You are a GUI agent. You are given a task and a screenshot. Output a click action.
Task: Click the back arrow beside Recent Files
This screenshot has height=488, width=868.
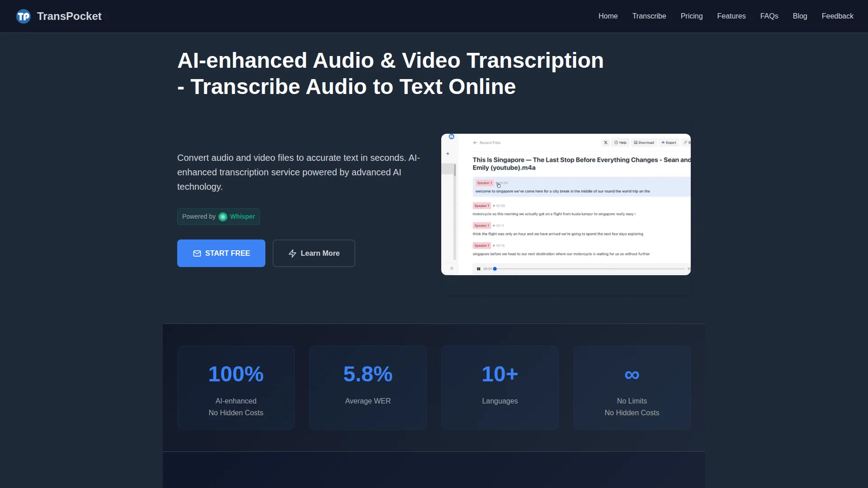(475, 143)
